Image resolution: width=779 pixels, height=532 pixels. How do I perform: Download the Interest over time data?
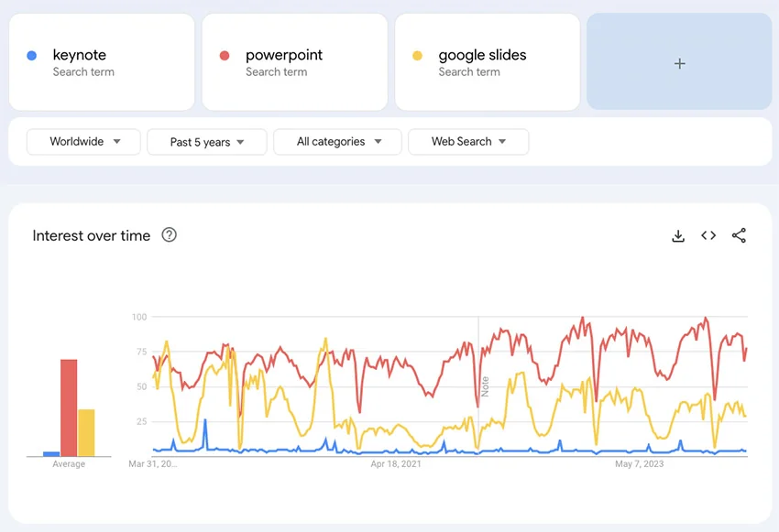[x=678, y=235]
